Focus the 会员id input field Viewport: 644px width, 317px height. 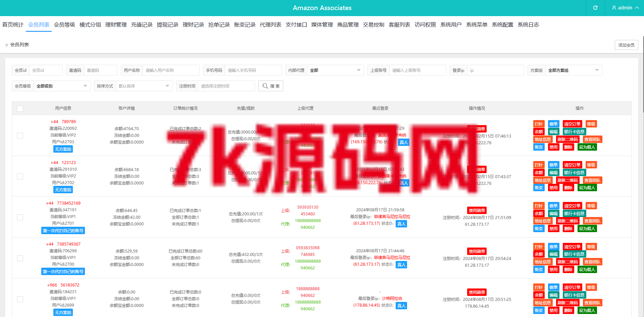[46, 70]
